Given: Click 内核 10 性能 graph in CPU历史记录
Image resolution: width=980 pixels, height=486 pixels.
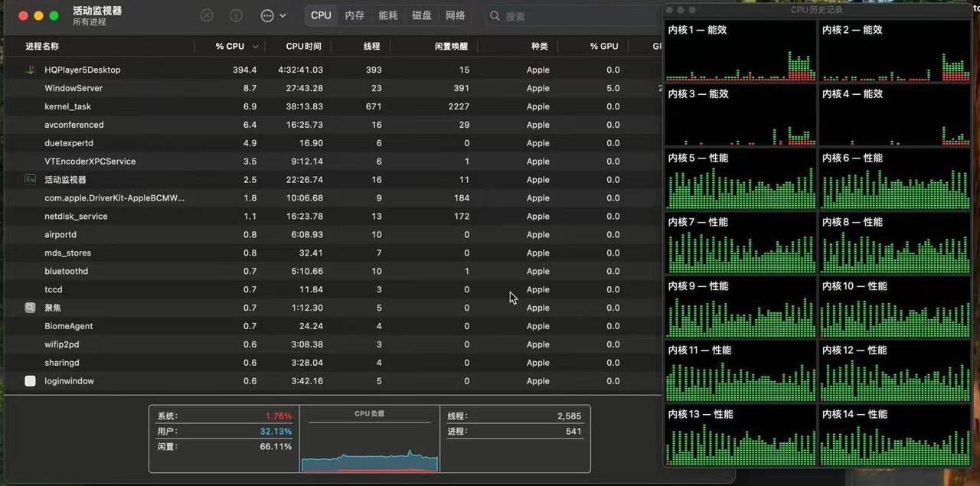Looking at the screenshot, I should point(894,308).
